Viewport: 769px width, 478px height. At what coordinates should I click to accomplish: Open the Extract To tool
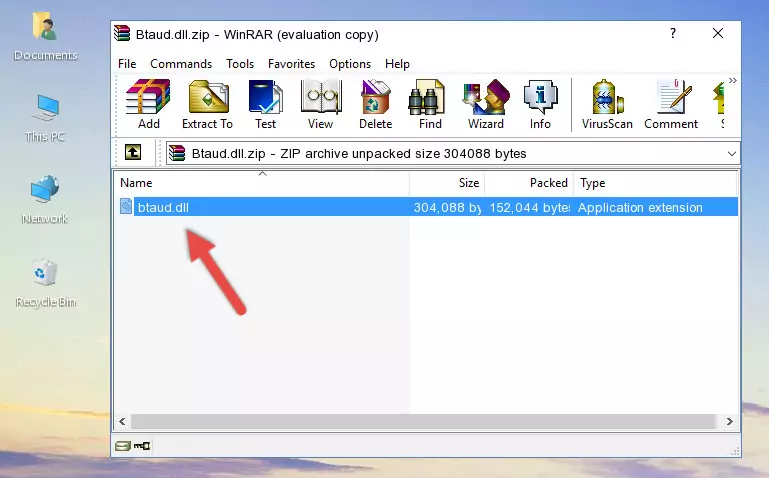point(207,104)
